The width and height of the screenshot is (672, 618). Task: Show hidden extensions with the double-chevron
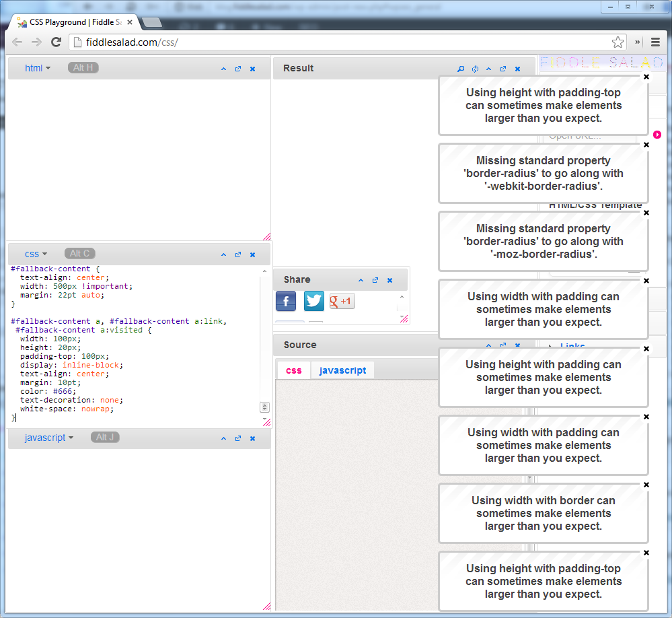[637, 42]
